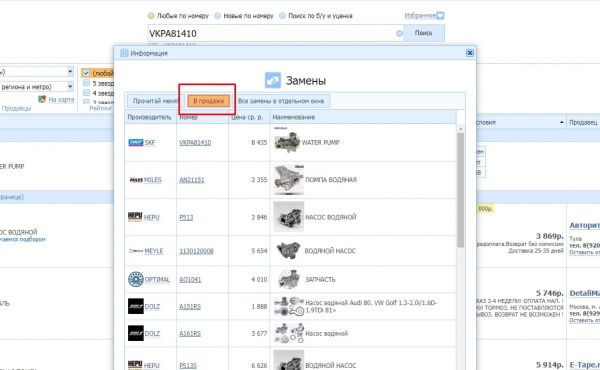Image resolution: width=600 pixels, height=370 pixels.
Task: View the 'ПОМПА ВОДЯНАЯ' product thumbnail
Action: click(x=289, y=180)
